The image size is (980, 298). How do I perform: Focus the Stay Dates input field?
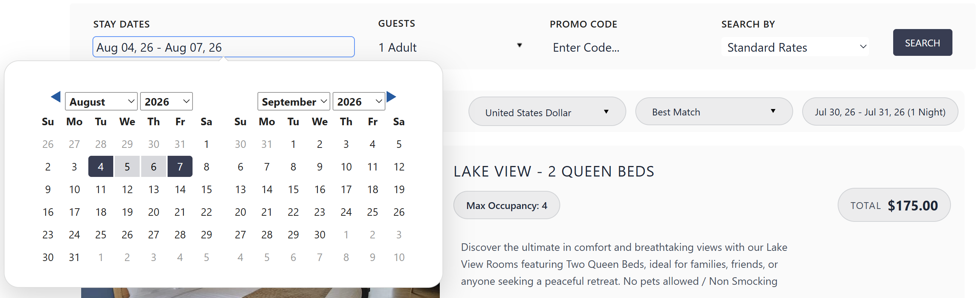click(x=224, y=47)
